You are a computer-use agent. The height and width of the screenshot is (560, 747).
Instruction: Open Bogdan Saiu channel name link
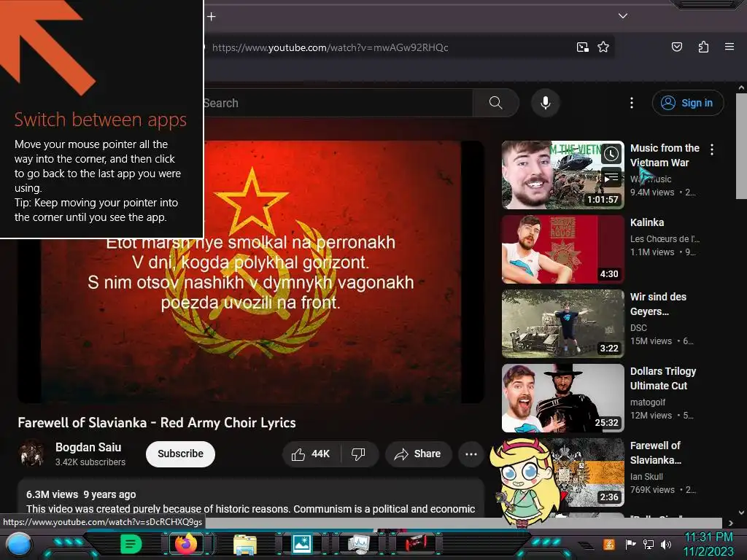pos(88,447)
